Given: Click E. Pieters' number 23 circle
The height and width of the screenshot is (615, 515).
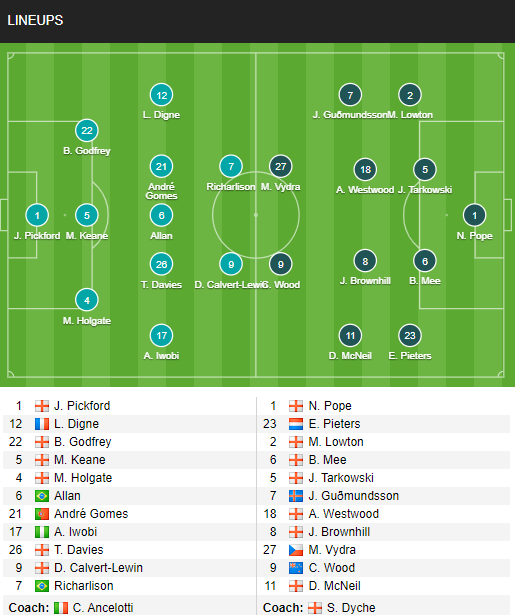Looking at the screenshot, I should click(410, 335).
